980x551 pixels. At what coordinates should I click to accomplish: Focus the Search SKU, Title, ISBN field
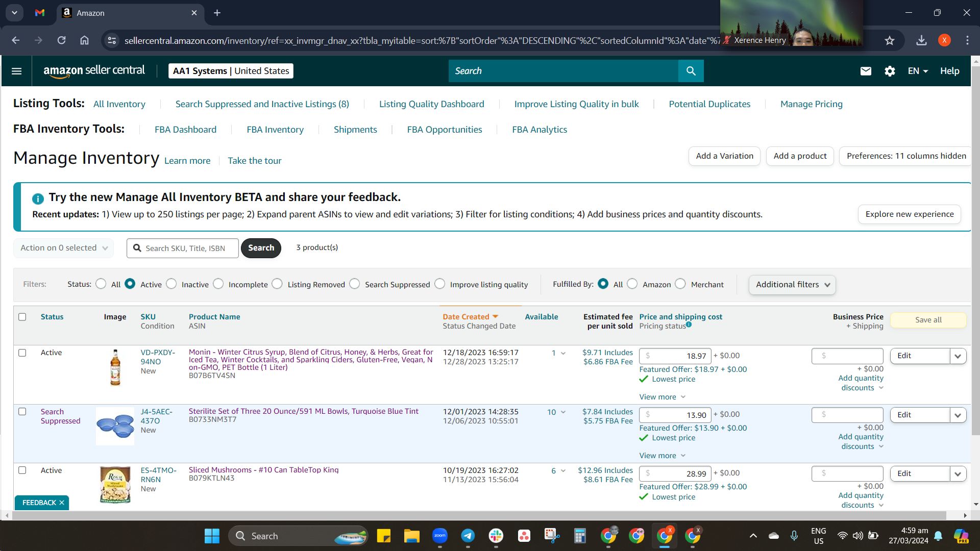coord(183,248)
